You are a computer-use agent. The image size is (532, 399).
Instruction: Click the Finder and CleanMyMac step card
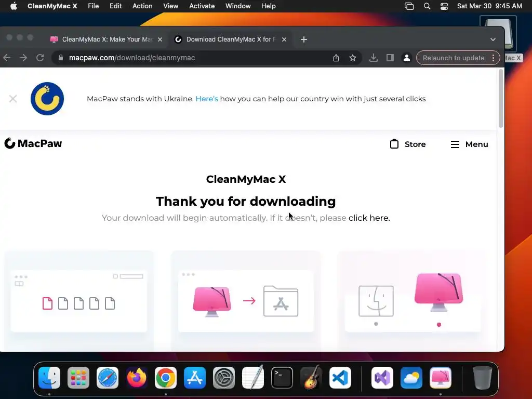click(412, 301)
